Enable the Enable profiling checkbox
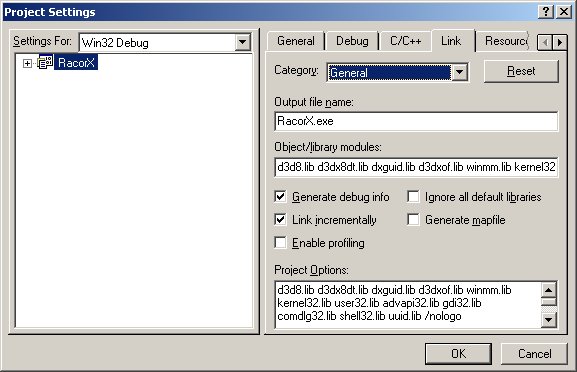The width and height of the screenshot is (577, 372). (x=280, y=242)
